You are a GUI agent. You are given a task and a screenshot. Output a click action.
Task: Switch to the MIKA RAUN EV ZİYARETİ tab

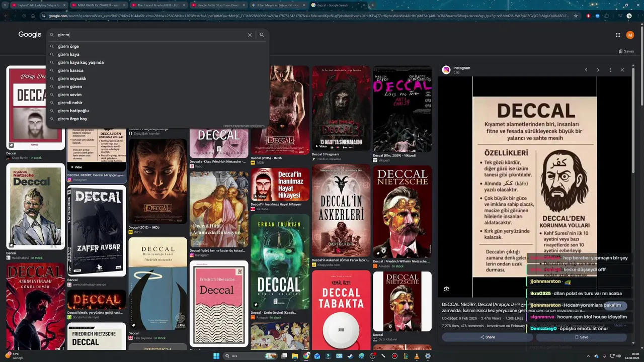coord(99,5)
